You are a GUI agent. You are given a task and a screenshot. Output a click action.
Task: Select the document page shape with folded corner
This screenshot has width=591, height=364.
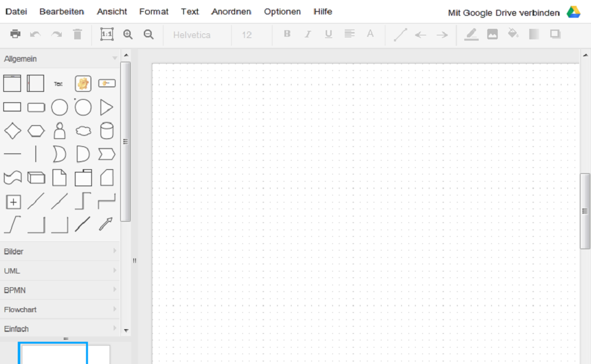click(60, 178)
